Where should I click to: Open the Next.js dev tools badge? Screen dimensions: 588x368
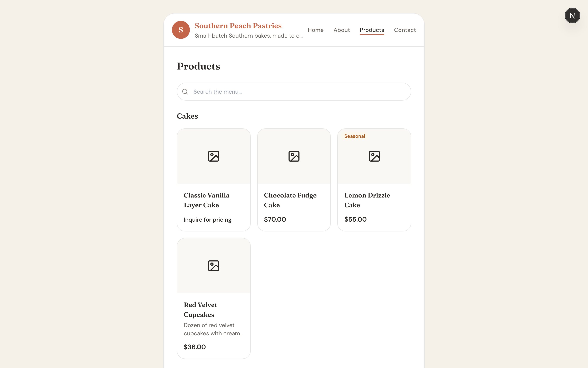coord(572,16)
